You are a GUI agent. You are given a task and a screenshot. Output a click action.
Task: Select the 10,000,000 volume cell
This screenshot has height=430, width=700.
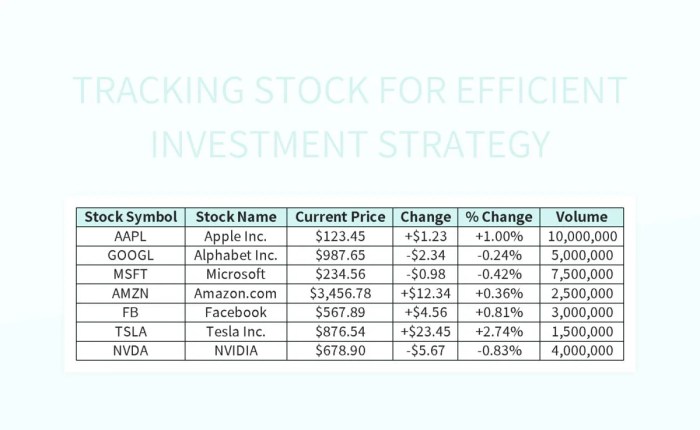pos(581,236)
